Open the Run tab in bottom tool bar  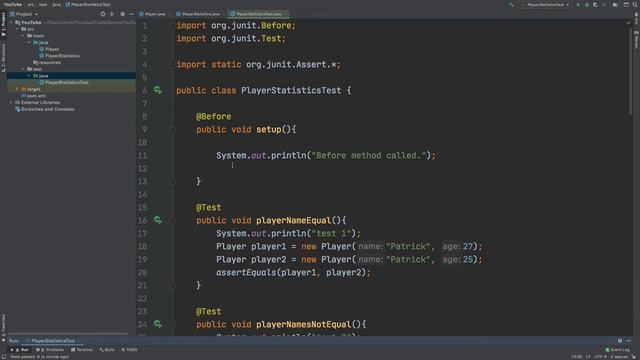[20, 350]
